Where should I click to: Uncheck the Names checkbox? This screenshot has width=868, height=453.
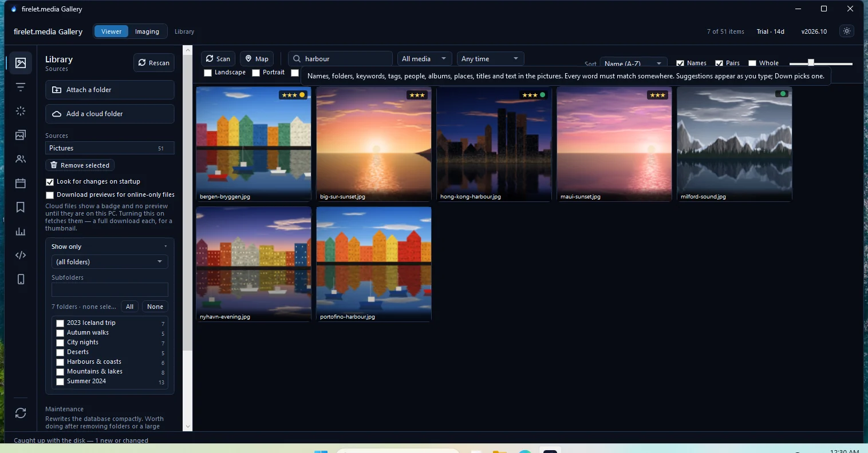(x=680, y=63)
